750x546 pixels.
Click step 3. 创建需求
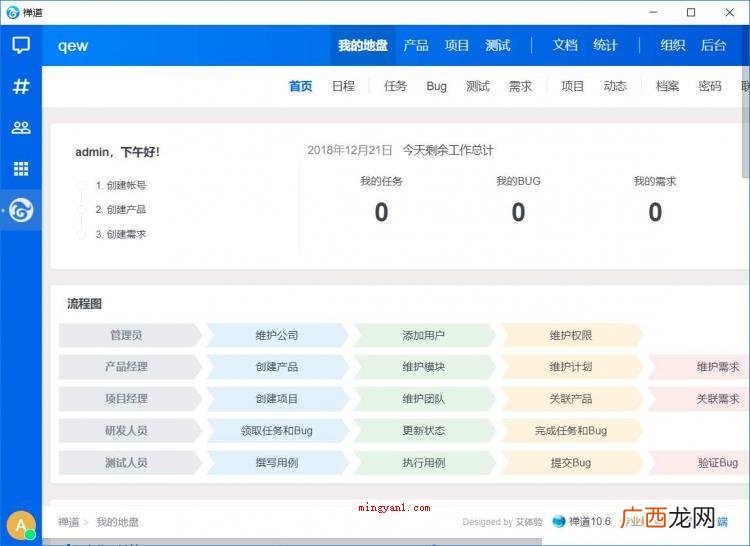click(x=121, y=234)
